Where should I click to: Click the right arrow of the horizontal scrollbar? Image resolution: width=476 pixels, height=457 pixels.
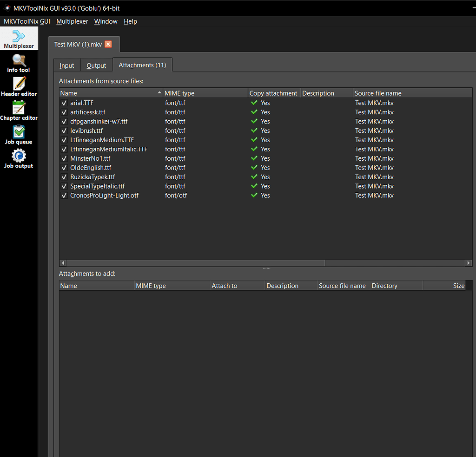click(469, 262)
